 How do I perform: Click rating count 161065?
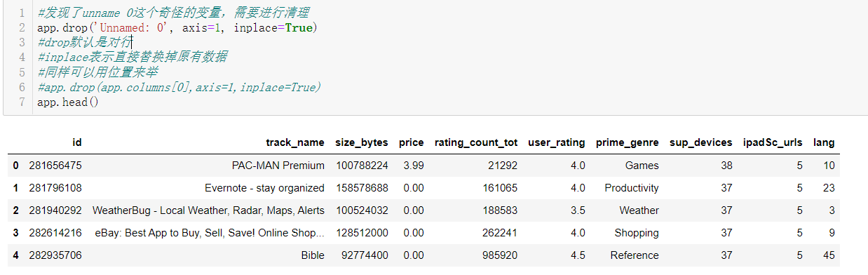[x=500, y=188]
